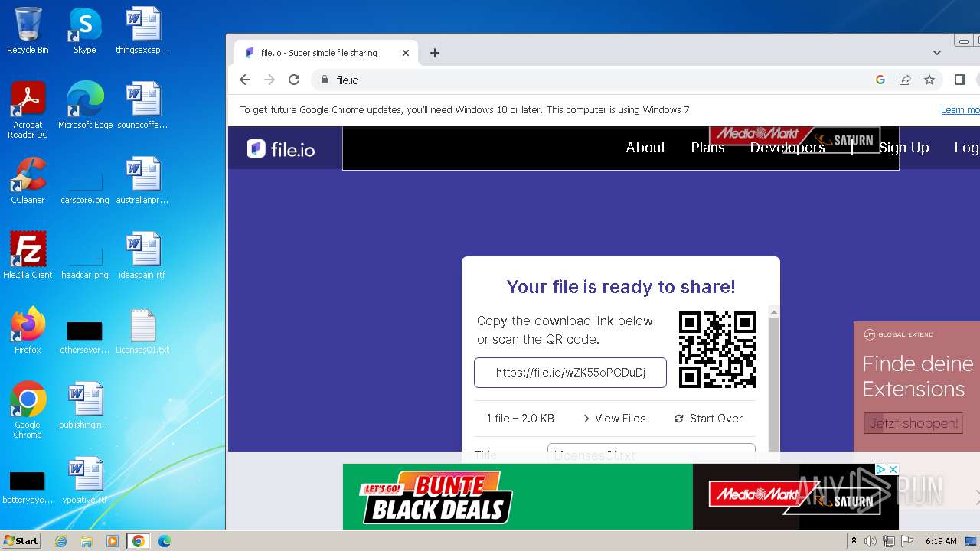Launch Firefox from the desktop
Viewport: 980px width, 551px height.
click(28, 331)
